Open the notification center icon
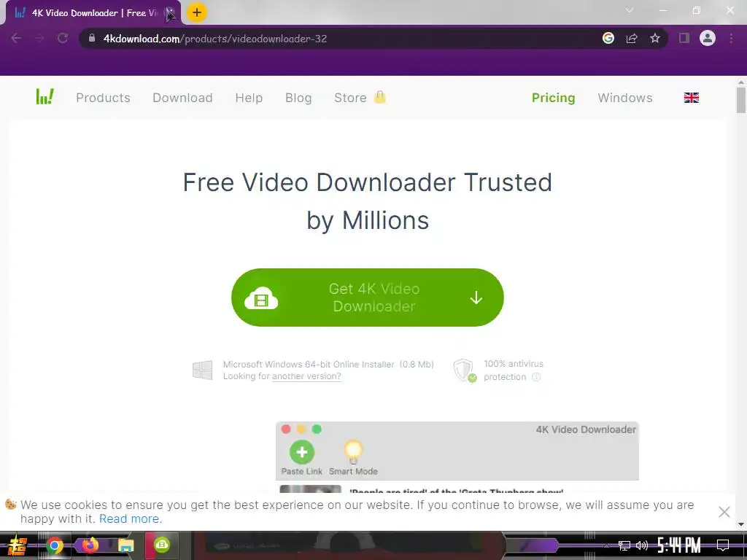Viewport: 747px width, 560px height. click(723, 545)
